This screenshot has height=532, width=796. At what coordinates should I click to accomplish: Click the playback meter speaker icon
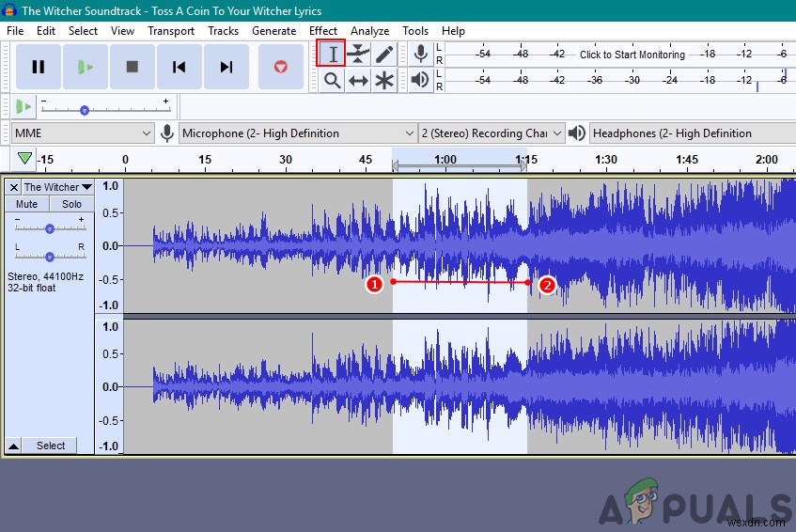click(x=420, y=80)
